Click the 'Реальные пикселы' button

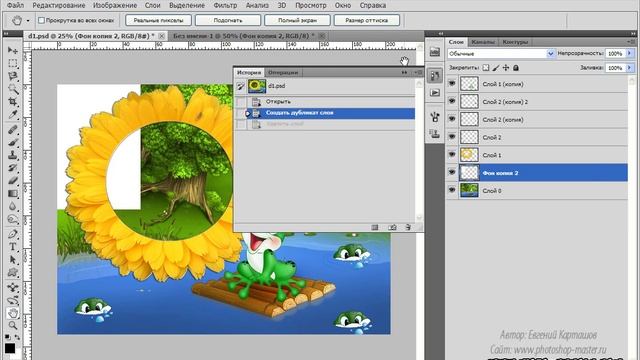[158, 20]
